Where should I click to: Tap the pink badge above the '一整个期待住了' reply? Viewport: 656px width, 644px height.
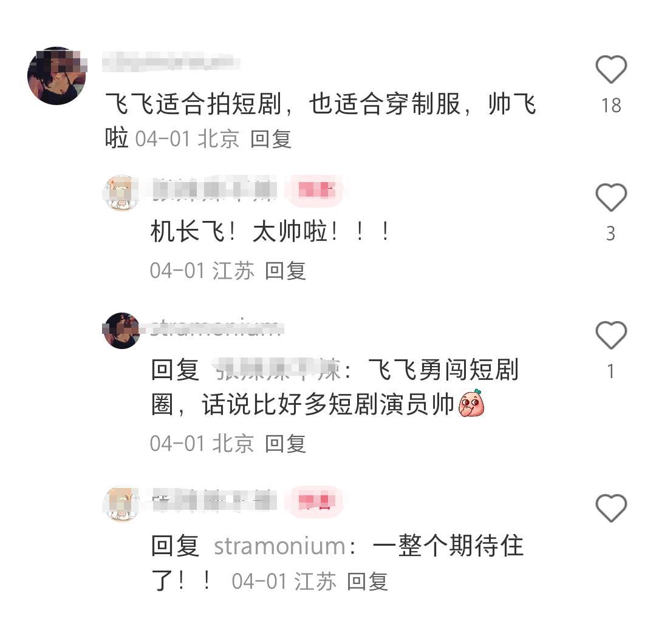(x=316, y=501)
